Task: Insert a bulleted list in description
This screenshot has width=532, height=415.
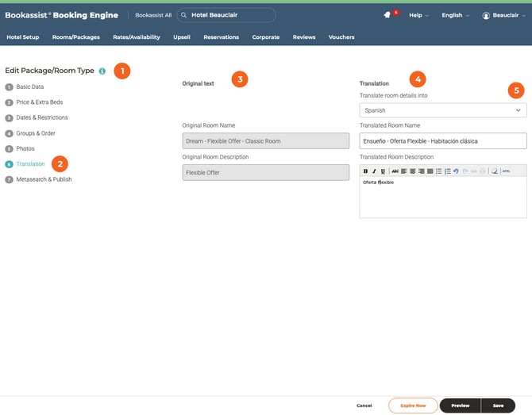Action: (439, 171)
